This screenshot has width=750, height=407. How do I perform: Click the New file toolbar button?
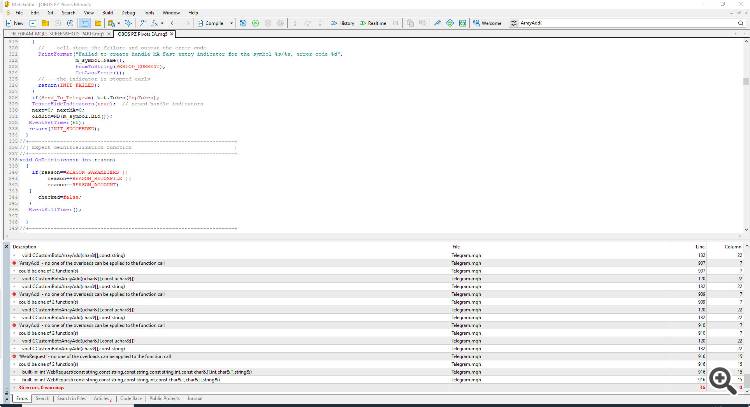point(14,23)
